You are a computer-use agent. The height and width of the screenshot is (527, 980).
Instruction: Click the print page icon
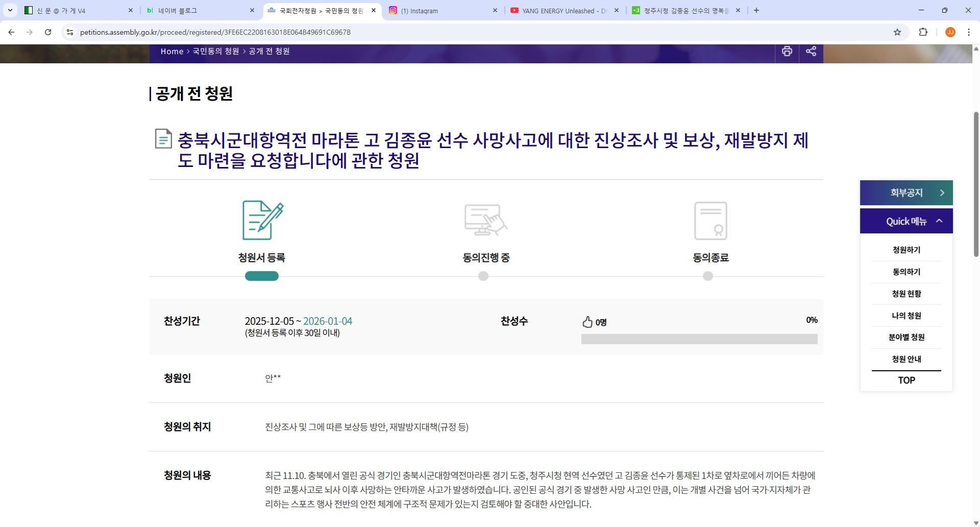[x=787, y=51]
